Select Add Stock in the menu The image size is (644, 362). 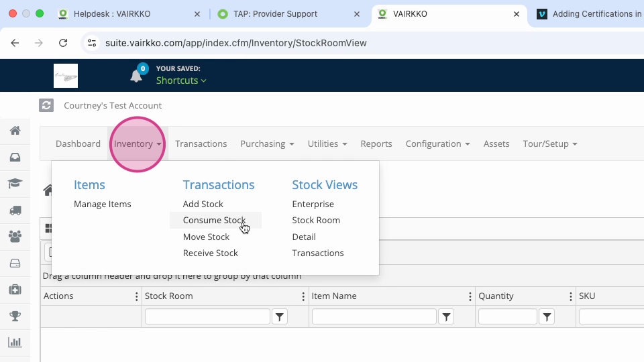[203, 204]
